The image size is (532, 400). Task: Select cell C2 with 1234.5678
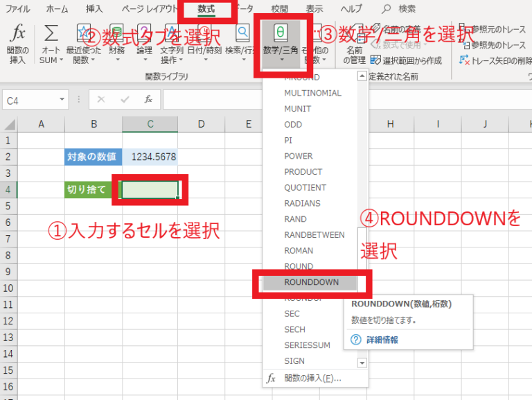[150, 157]
